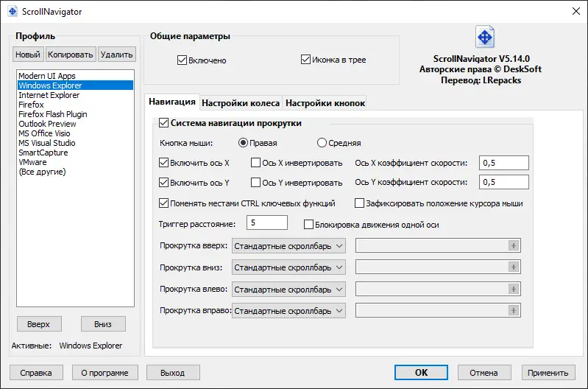Confirm with the OK button
This screenshot has height=389, width=588.
coord(421,373)
